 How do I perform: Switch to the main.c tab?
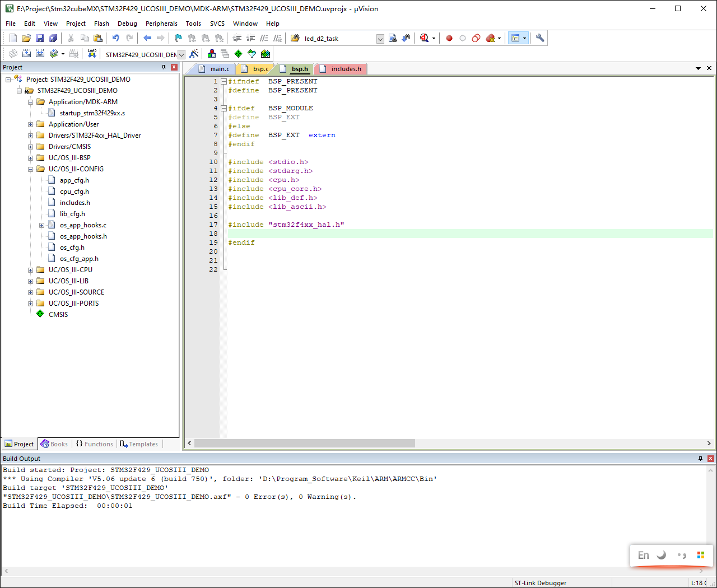point(215,69)
